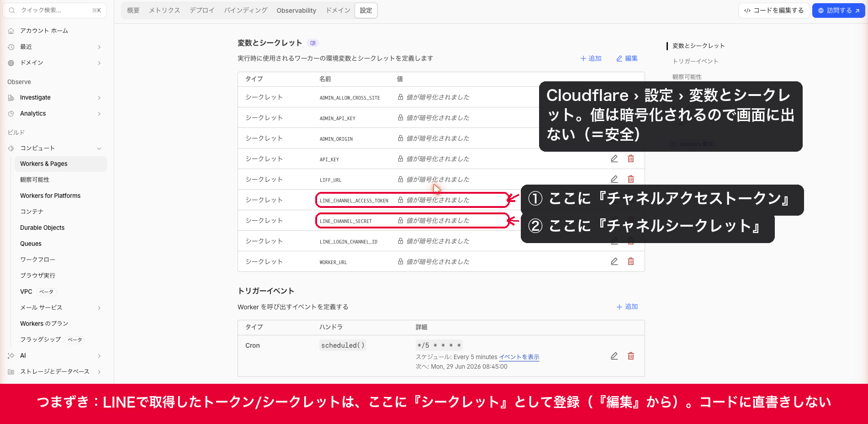Screen dimensions: 868x424
Task: Click the globe icon beside ドメイン in sidebar
Action: pos(11,63)
